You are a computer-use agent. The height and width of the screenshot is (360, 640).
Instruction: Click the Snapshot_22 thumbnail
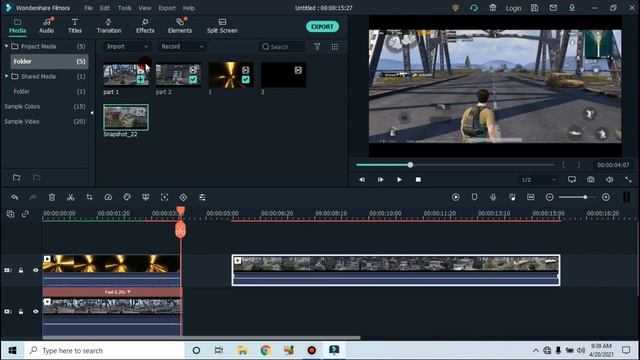[x=126, y=117]
